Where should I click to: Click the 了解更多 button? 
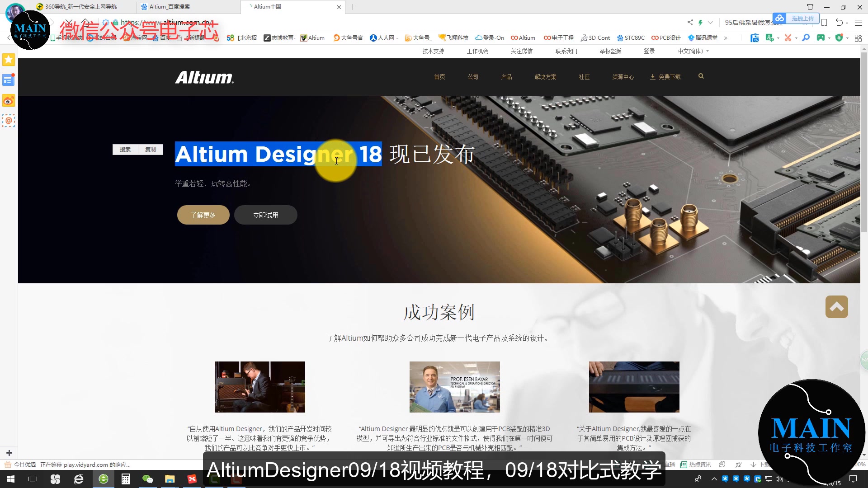203,215
